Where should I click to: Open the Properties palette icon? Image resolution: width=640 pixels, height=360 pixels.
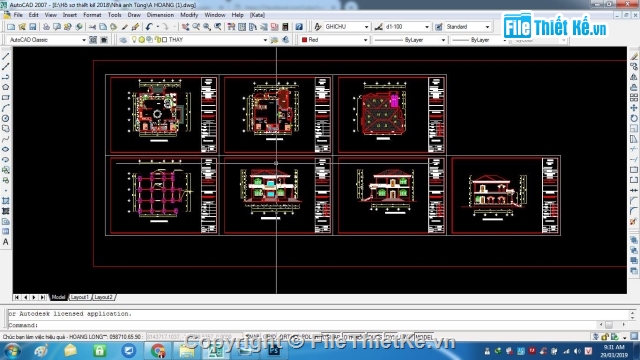tap(231, 27)
